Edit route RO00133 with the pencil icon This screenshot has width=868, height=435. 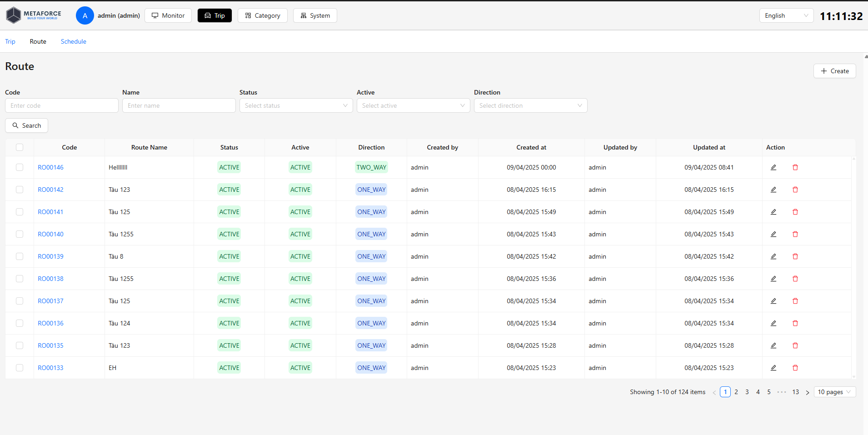tap(773, 368)
